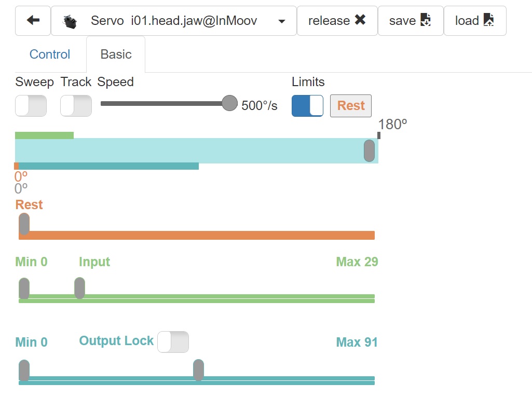Image resolution: width=532 pixels, height=397 pixels.
Task: Click the back arrow icon
Action: pos(32,21)
